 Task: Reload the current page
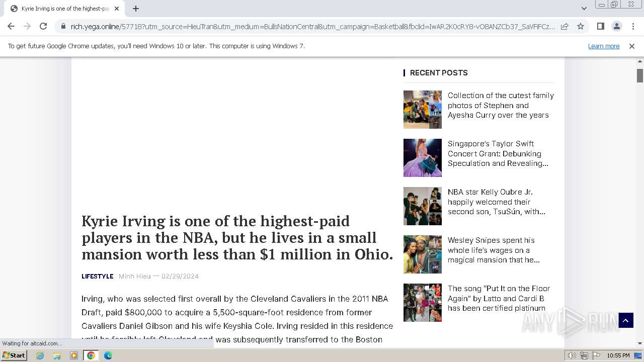(x=43, y=26)
